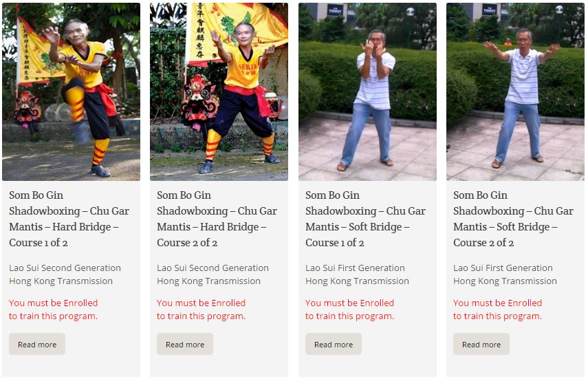Image resolution: width=588 pixels, height=379 pixels.
Task: Open Hard Bridge Course 2 of 2 thumbnail
Action: (219, 91)
